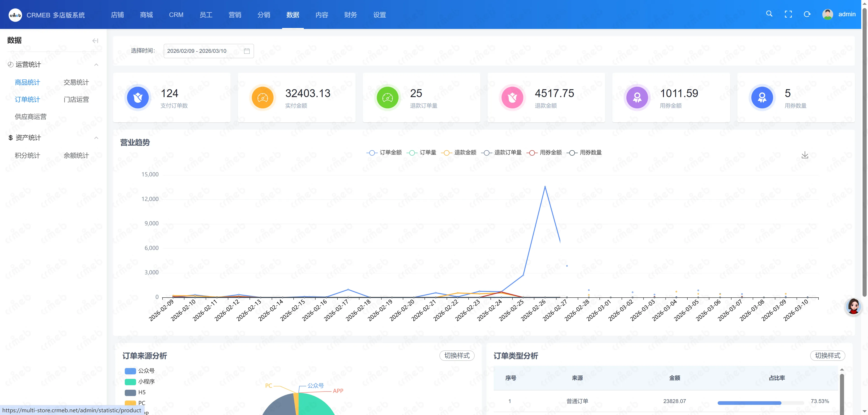The image size is (868, 415).
Task: Click the 运营统计 clock icon
Action: (x=10, y=65)
